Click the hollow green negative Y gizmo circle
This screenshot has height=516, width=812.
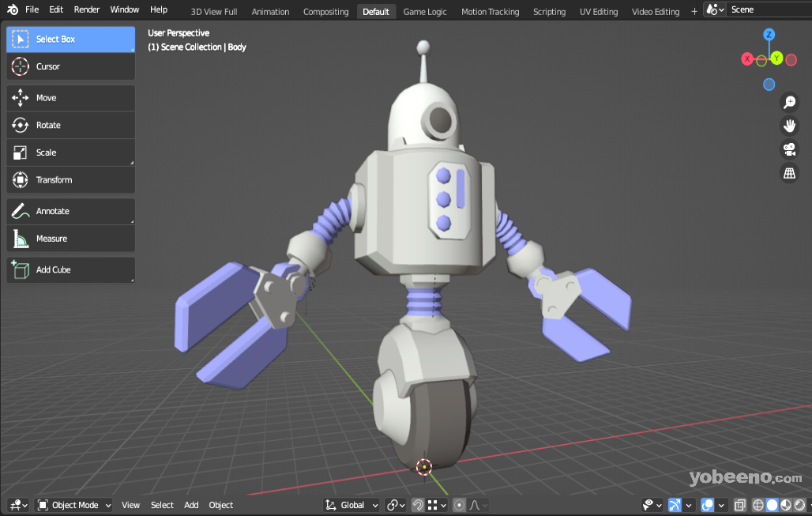point(761,61)
